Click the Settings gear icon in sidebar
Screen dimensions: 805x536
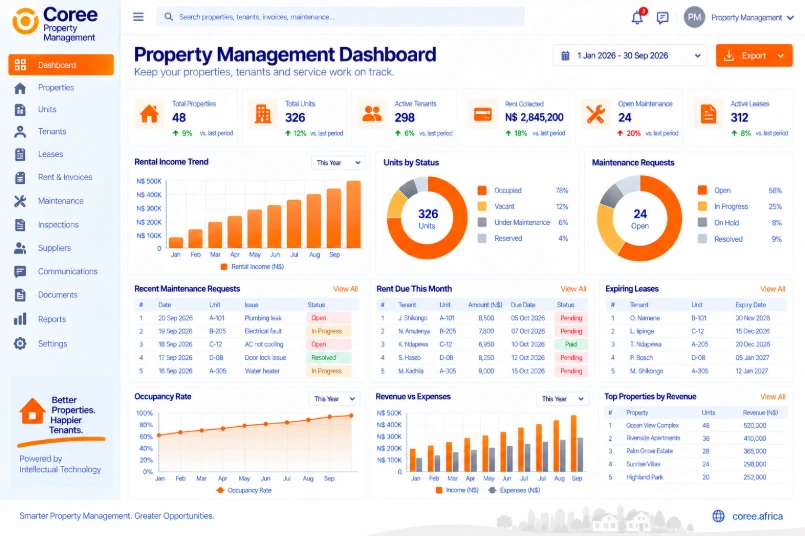pos(20,343)
